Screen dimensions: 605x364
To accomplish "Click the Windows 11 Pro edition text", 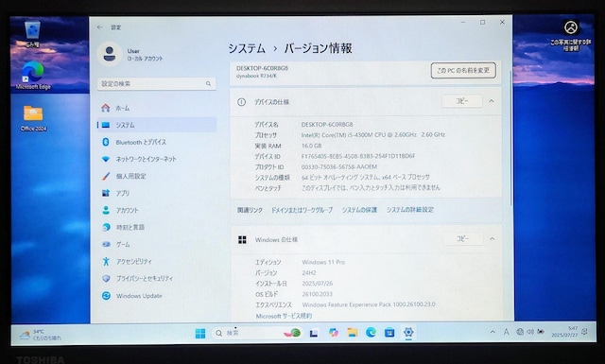I will point(323,262).
